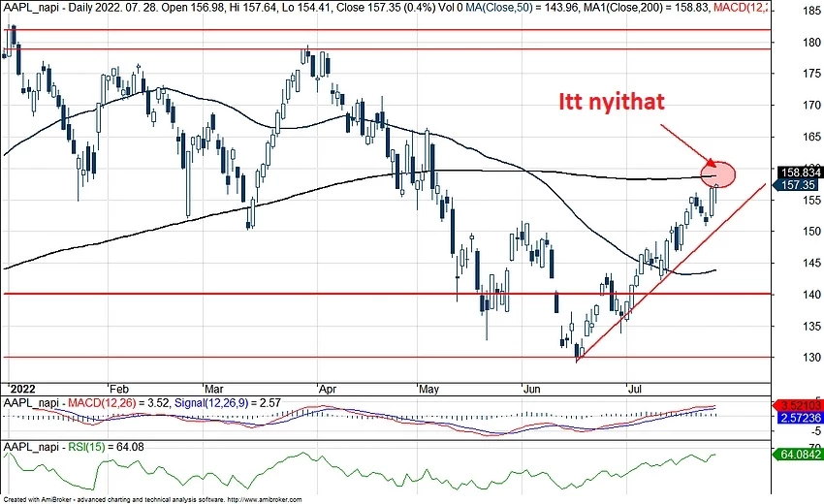Click the 145 price axis label
The image size is (824, 504).
[x=812, y=263]
